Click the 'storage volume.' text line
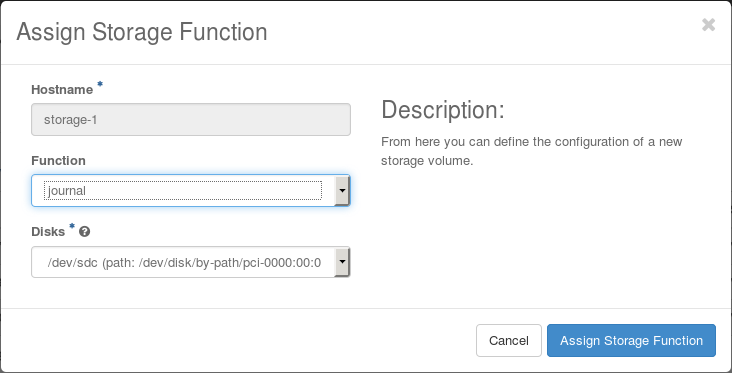This screenshot has height=373, width=732. coord(427,161)
